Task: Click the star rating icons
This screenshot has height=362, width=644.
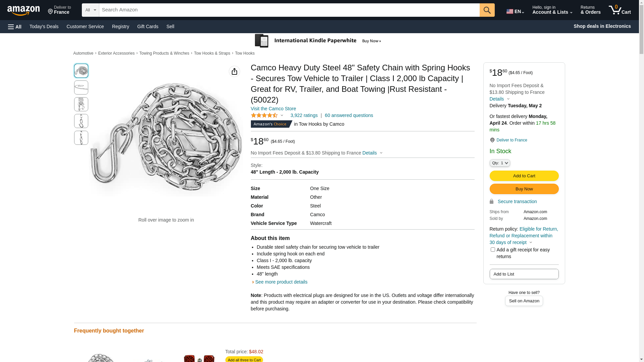Action: pos(264,115)
